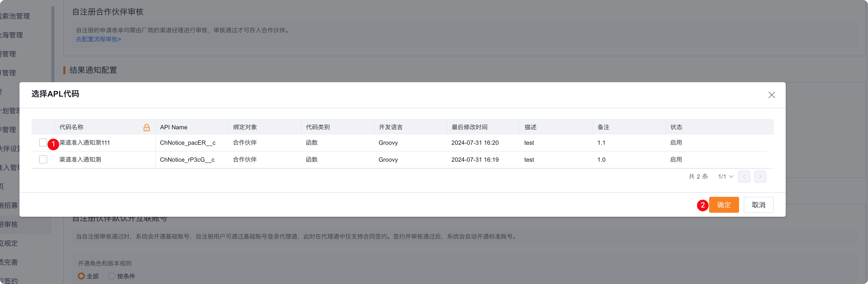Open 线索池管理 in the sidebar
The height and width of the screenshot is (284, 868).
tap(15, 16)
